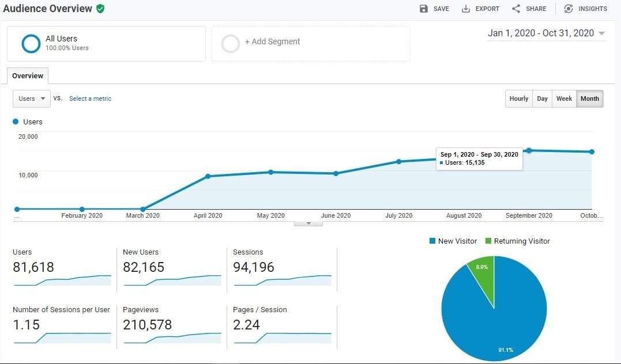Click the September data point tooltip on the chart
621x364 pixels.
click(x=479, y=158)
